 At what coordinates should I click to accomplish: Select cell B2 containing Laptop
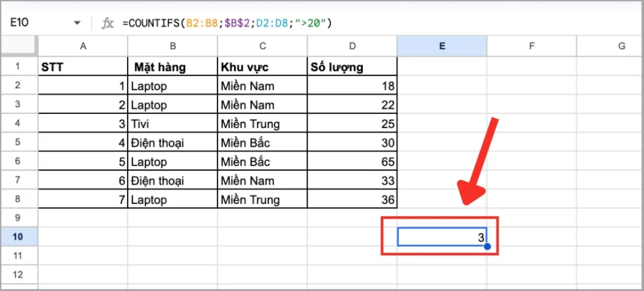pos(172,85)
